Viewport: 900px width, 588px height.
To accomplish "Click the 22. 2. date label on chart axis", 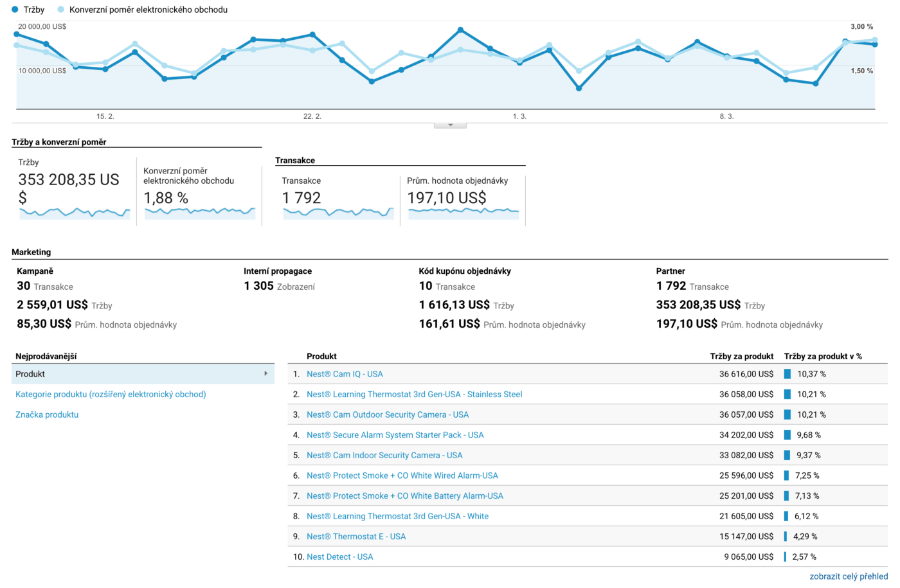I will click(312, 116).
